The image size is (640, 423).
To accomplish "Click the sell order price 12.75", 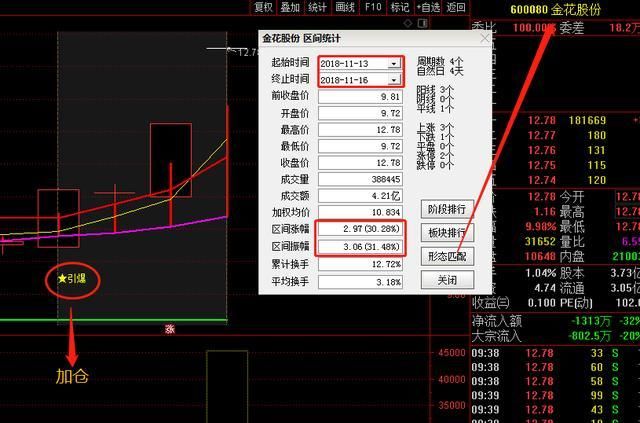I will [542, 165].
